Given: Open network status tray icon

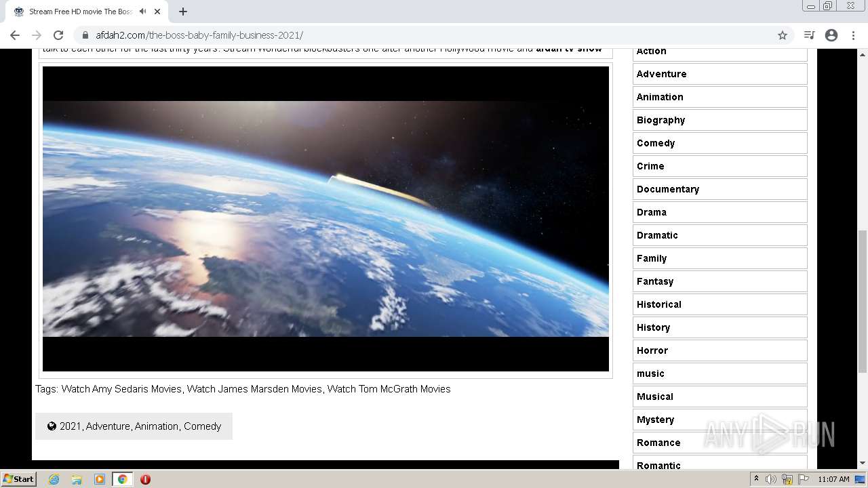Looking at the screenshot, I should click(787, 479).
